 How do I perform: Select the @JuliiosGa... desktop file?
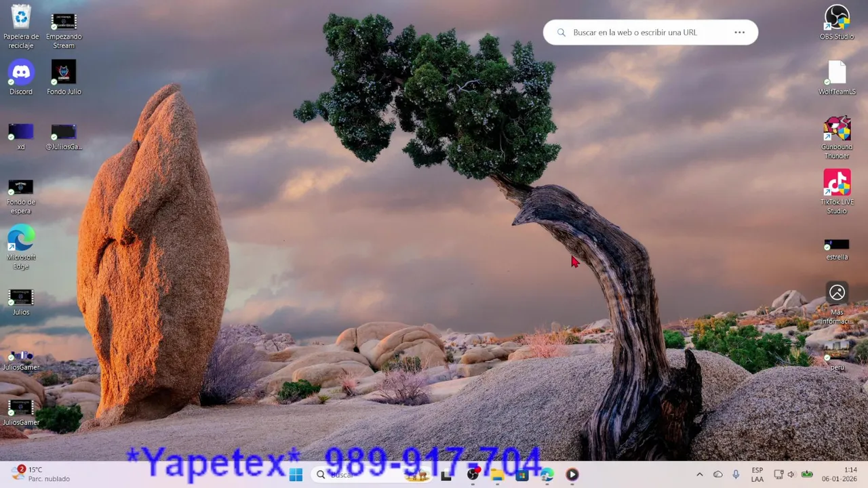pyautogui.click(x=64, y=136)
